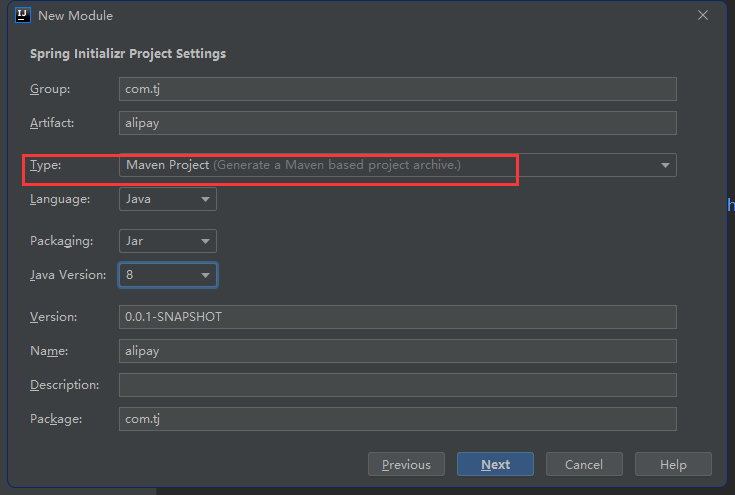Viewport: 735px width, 495px height.
Task: Click the New Module title bar text
Action: 75,15
